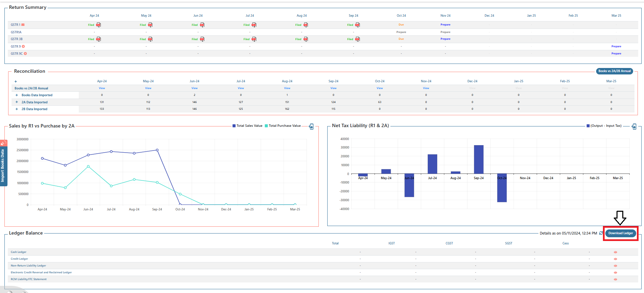This screenshot has height=293, width=644.
Task: View Non-Return Liability Ledger eye icon
Action: pos(615,266)
